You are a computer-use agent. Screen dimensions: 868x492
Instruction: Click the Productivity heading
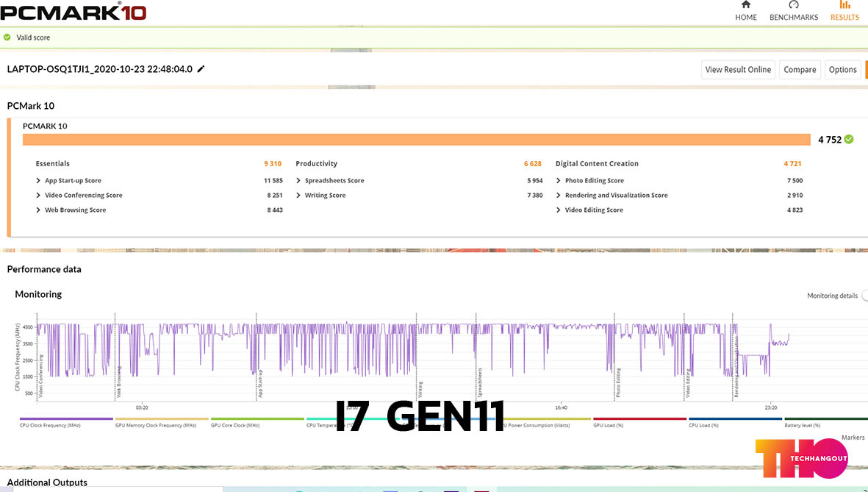tap(316, 163)
